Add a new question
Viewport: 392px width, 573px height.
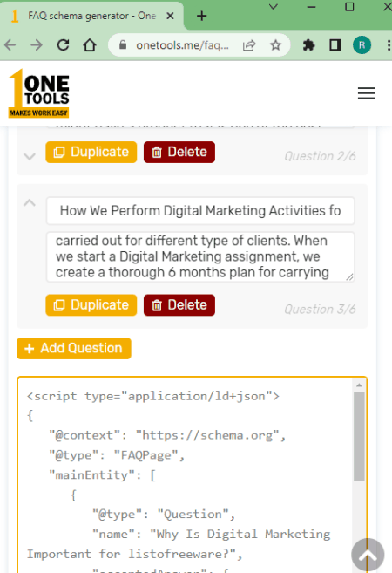coord(74,348)
